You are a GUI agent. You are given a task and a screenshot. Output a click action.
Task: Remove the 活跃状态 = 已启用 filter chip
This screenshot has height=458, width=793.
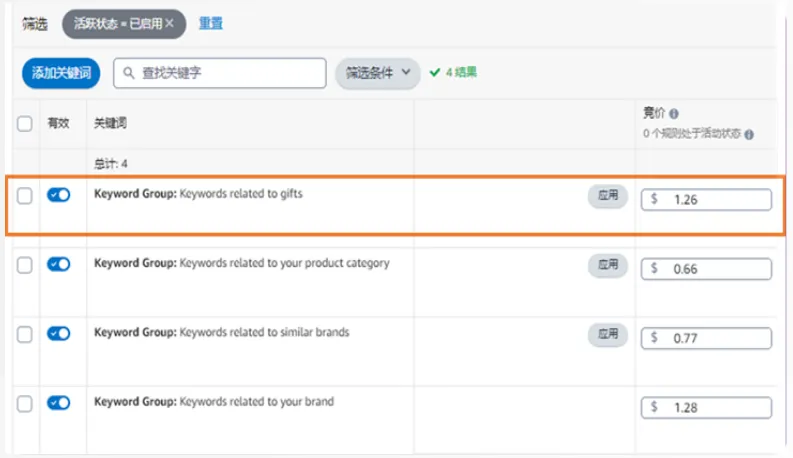[x=169, y=23]
